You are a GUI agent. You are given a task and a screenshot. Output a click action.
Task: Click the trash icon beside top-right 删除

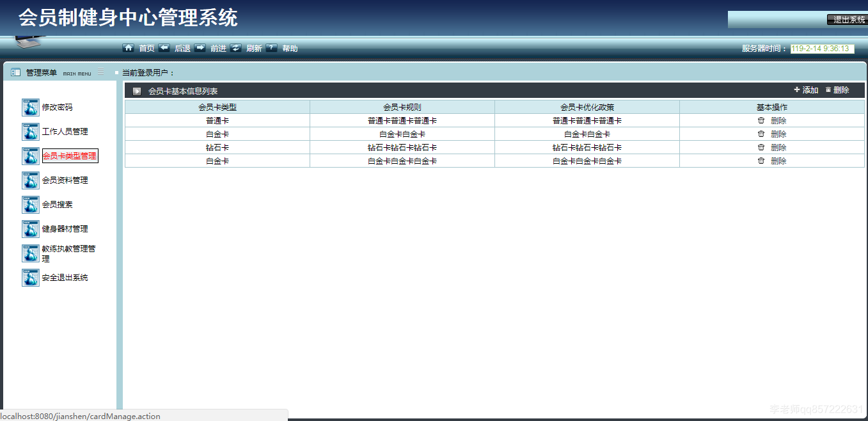(828, 90)
